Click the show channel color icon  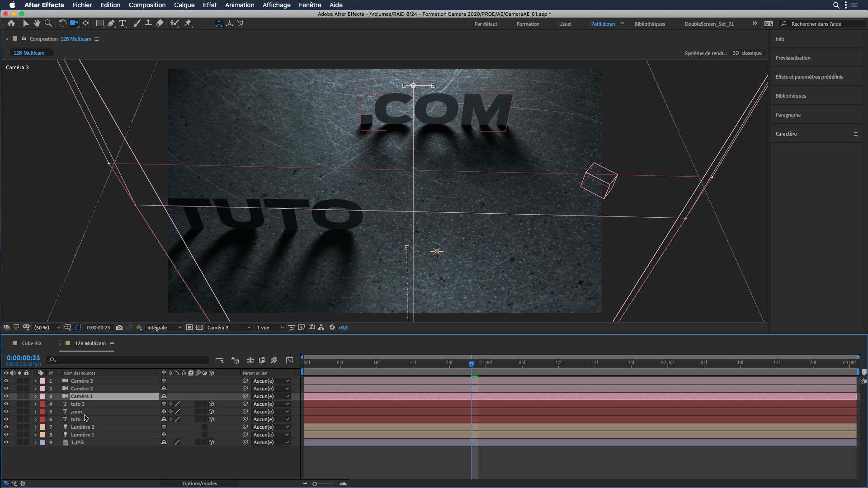[x=139, y=328]
